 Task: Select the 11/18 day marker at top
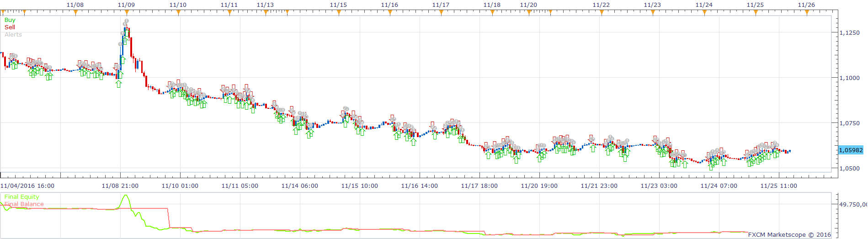click(492, 5)
